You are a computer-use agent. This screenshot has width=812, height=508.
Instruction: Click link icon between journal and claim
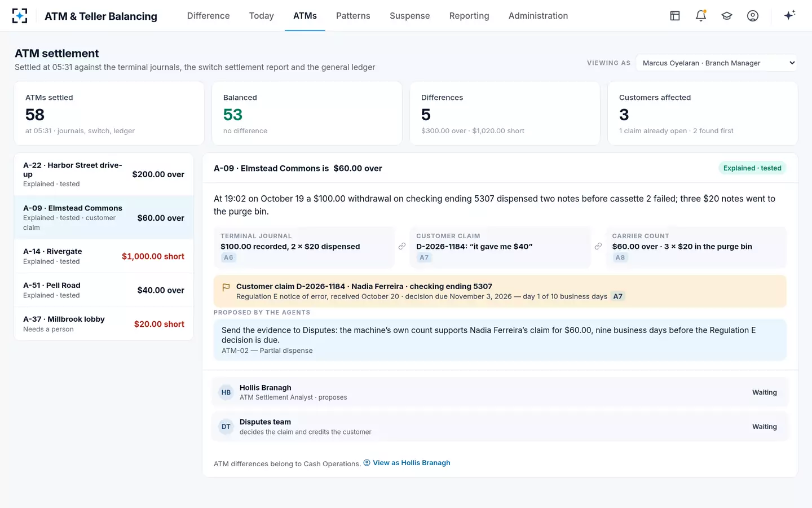[x=402, y=246]
